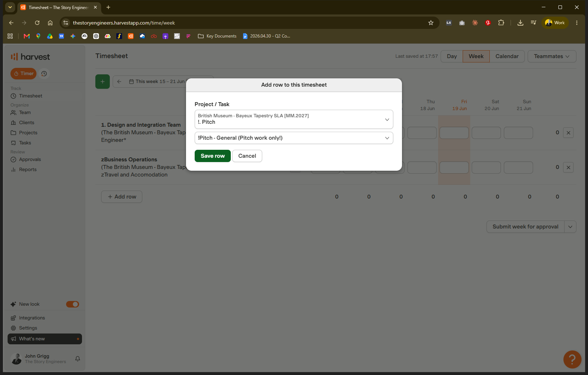Open the tab search dropdown arrow

(10, 7)
